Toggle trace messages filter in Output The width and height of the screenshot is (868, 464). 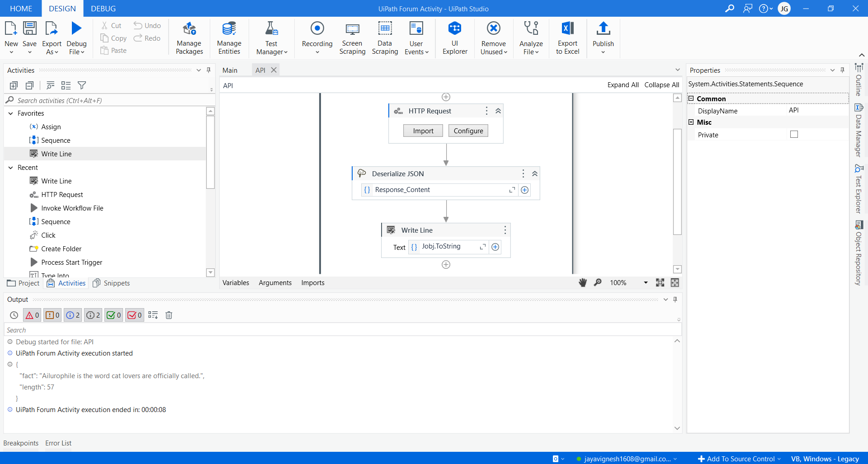click(93, 315)
